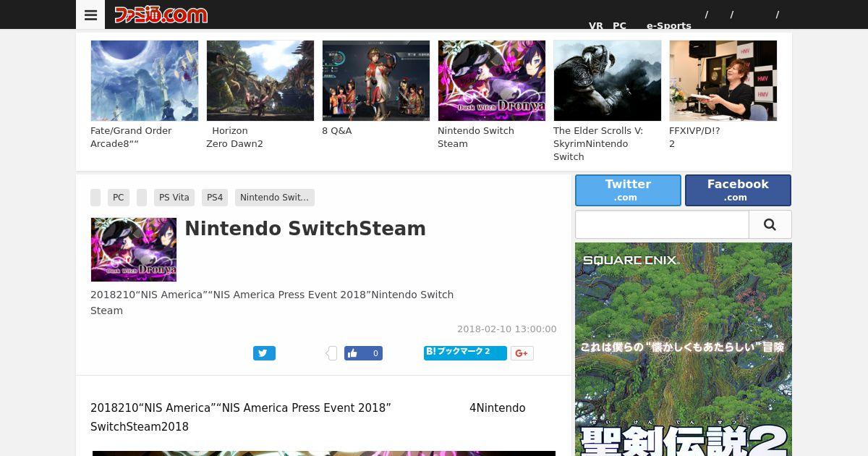Open the VR section in top navigation
This screenshot has height=456, width=868.
pos(596,26)
